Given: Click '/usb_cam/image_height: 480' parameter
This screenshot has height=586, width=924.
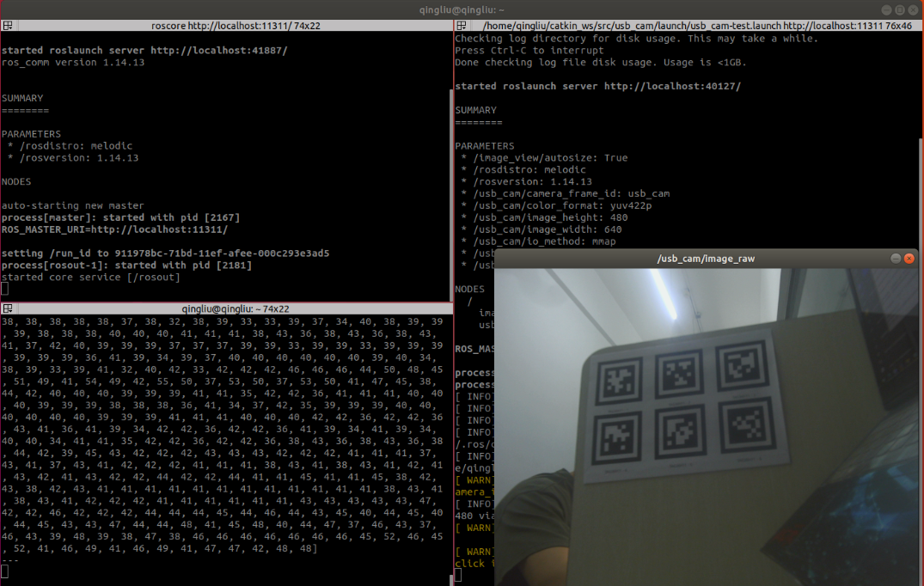Looking at the screenshot, I should pos(550,217).
